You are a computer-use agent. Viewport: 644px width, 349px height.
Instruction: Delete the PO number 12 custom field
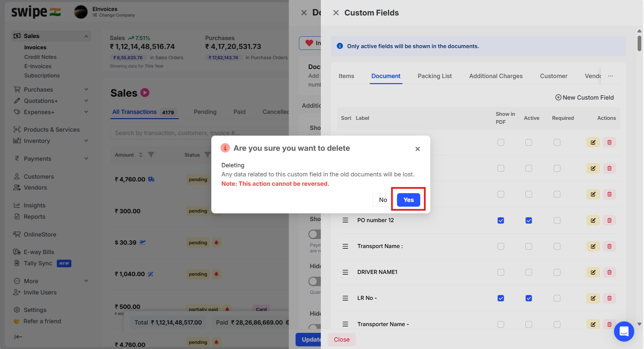609,220
